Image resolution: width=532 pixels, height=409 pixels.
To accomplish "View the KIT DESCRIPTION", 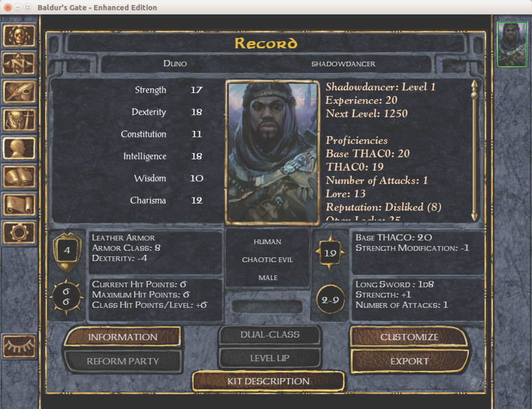I will click(268, 381).
